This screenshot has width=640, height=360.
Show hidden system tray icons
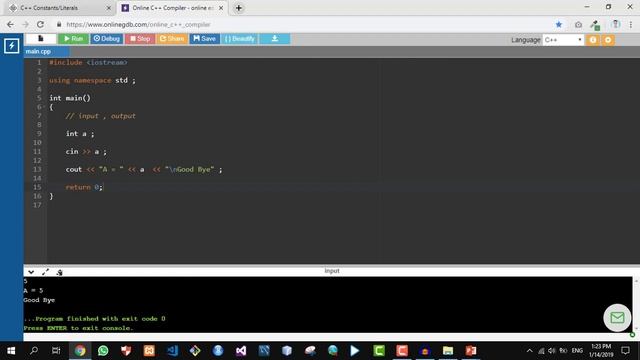tap(529, 351)
